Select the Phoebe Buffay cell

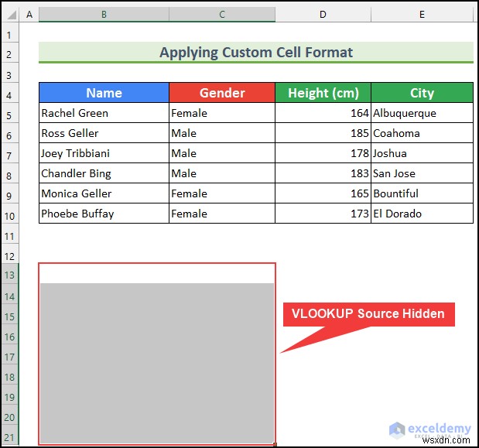(104, 214)
